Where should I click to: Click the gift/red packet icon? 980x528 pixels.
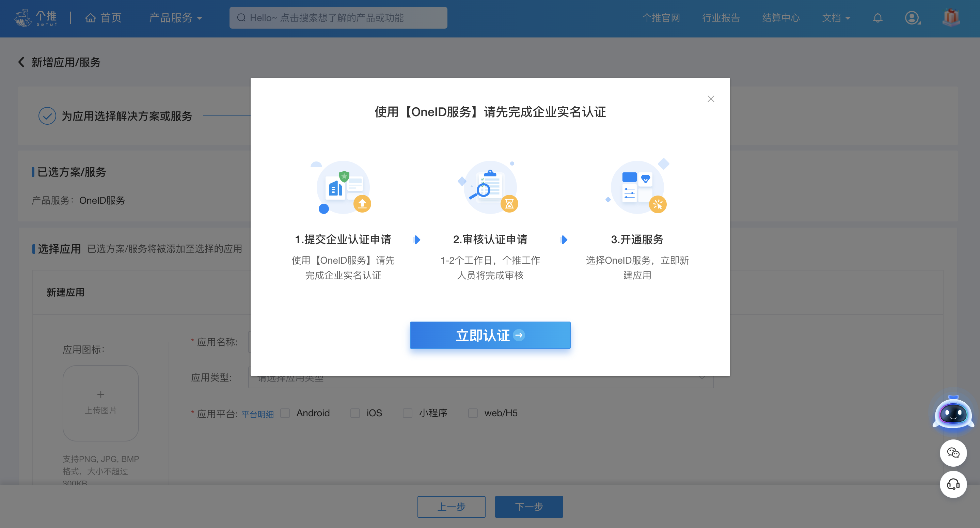click(x=951, y=18)
